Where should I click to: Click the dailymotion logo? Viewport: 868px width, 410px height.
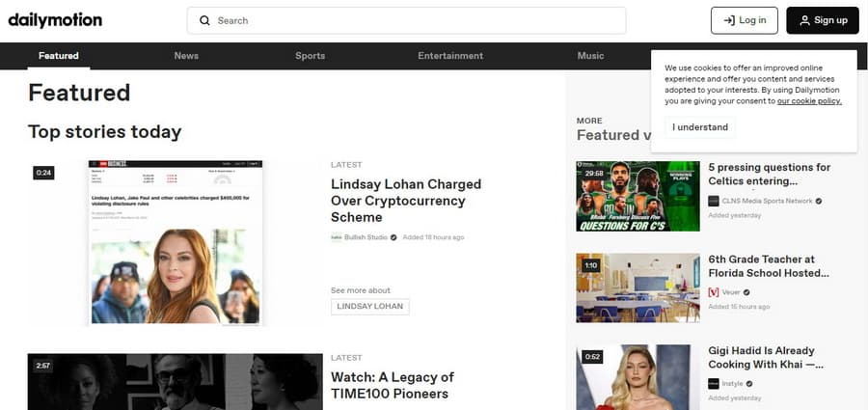tap(55, 20)
